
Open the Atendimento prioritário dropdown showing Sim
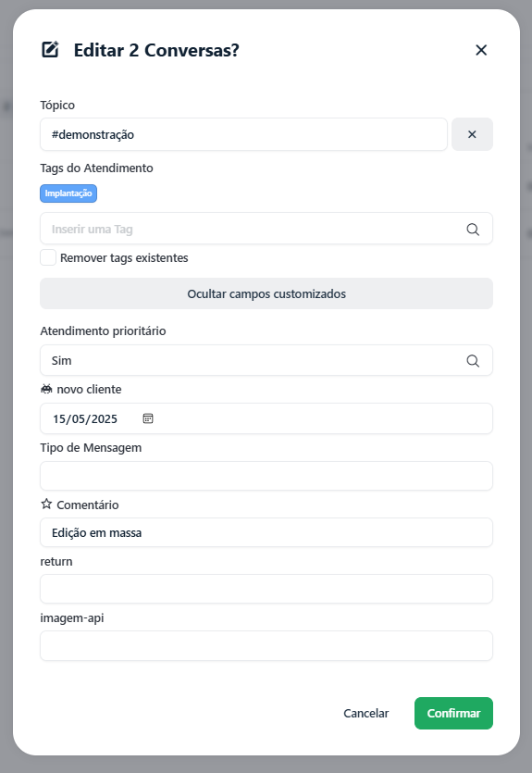point(266,360)
